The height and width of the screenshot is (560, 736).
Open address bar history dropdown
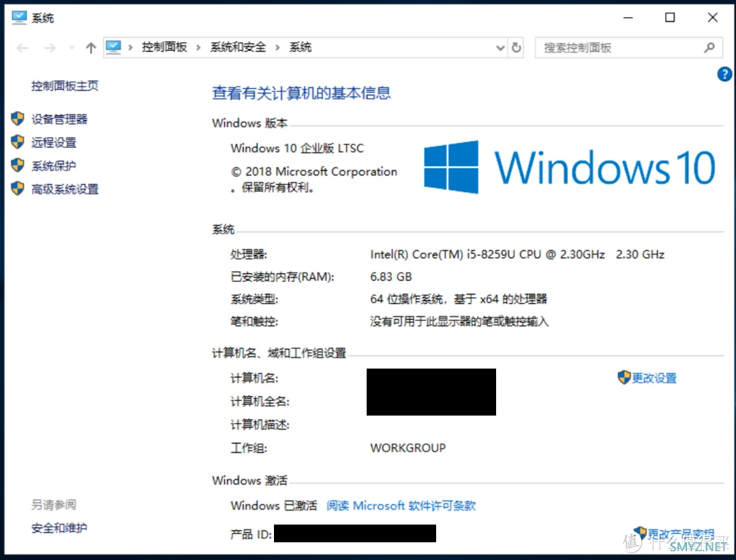(500, 48)
